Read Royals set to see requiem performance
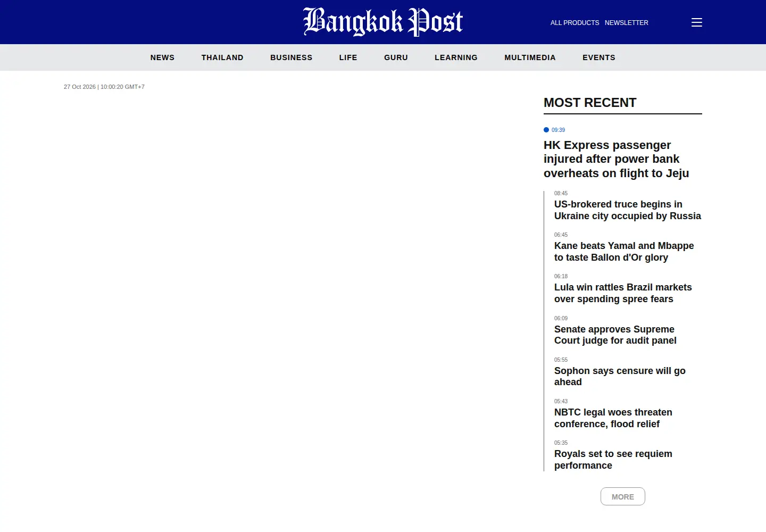 613,460
